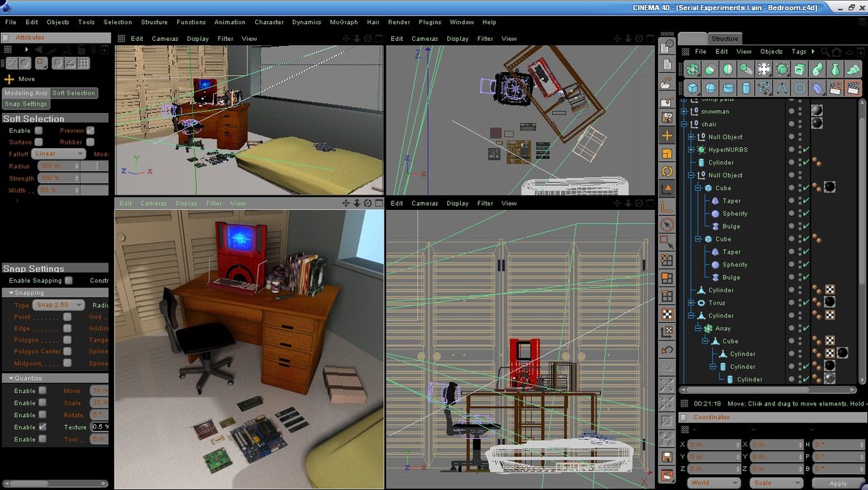This screenshot has height=490, width=868.
Task: Toggle the Rubber checkbox
Action: click(x=90, y=142)
